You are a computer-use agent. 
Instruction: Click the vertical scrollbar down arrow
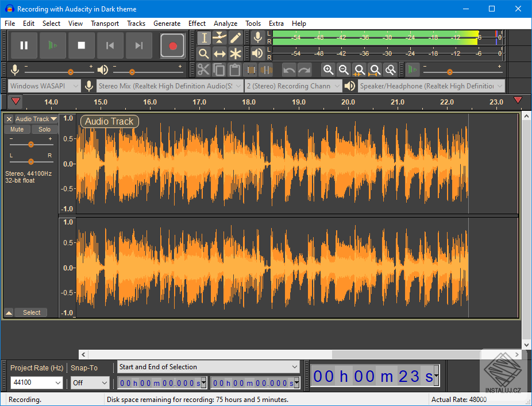(527, 345)
